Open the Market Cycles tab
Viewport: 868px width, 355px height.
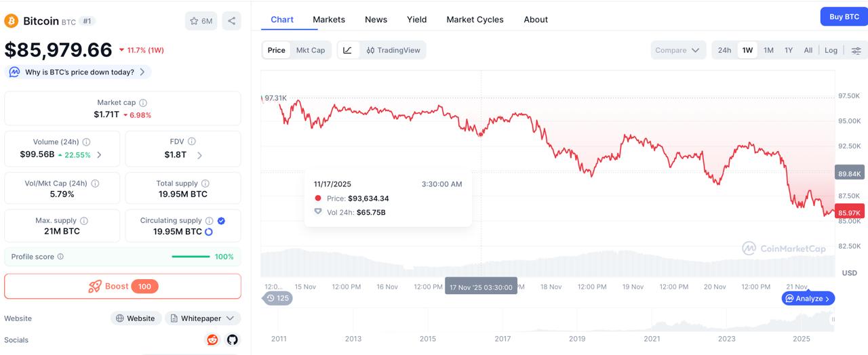[x=475, y=20]
